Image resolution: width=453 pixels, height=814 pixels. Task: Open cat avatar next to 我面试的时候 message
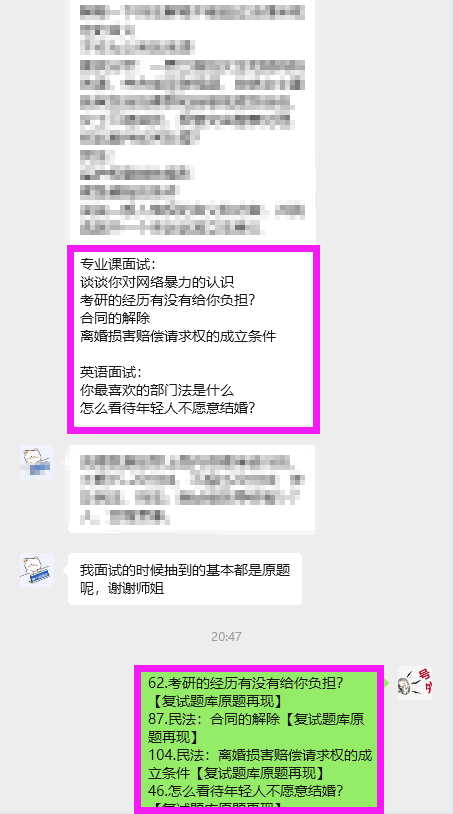click(x=37, y=570)
